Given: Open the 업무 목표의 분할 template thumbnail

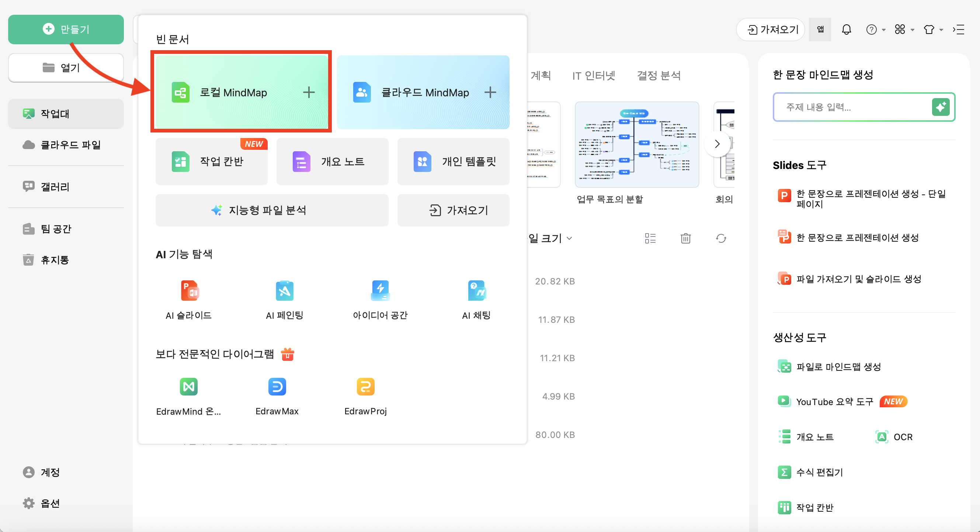Looking at the screenshot, I should click(x=637, y=145).
